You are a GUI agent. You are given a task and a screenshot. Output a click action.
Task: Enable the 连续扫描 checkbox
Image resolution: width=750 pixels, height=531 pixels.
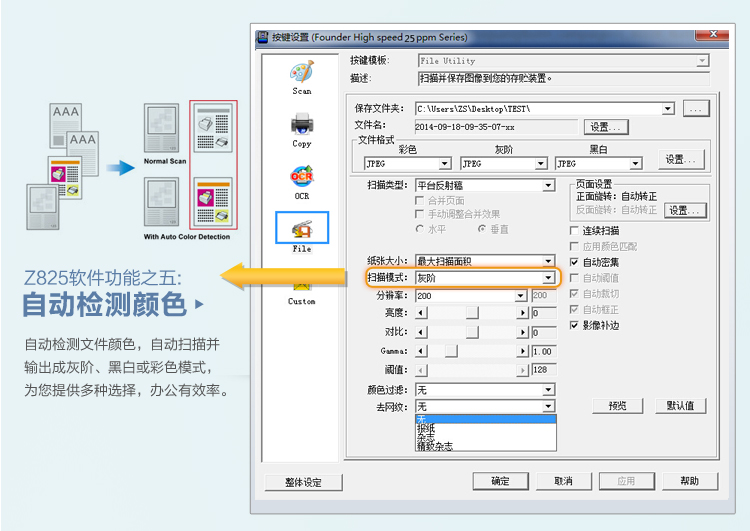pos(574,231)
